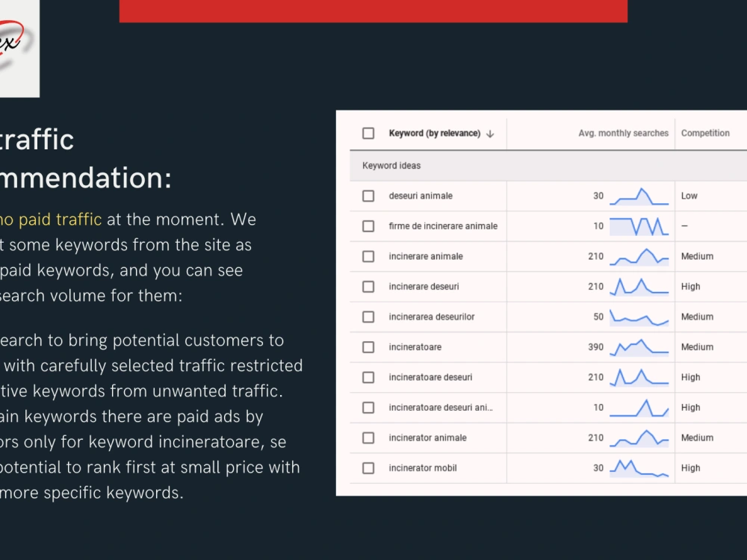747x560 pixels.
Task: Click the trend chart for incineratoare deseuri ani…
Action: click(x=639, y=408)
